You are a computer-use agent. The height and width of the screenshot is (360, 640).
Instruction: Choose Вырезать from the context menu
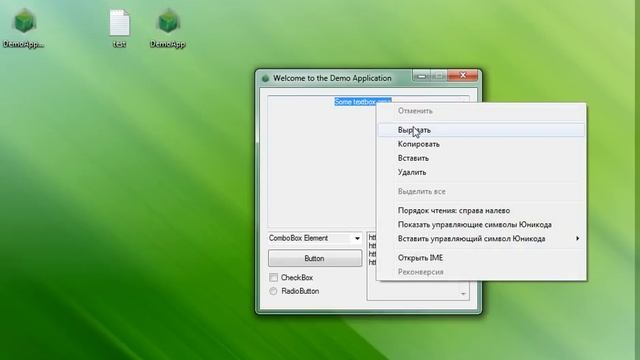(x=481, y=130)
